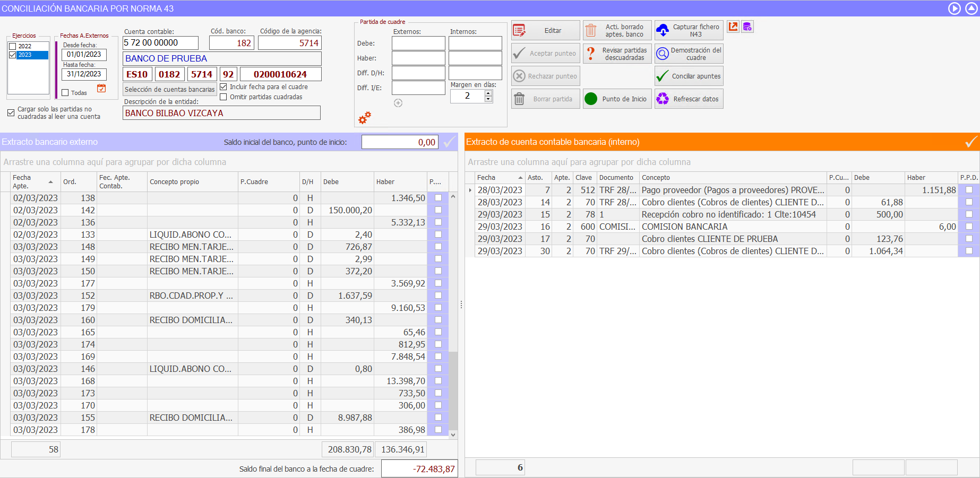Expand the first internal row 28/03/2023
Viewport: 980px width, 478px height.
point(470,190)
